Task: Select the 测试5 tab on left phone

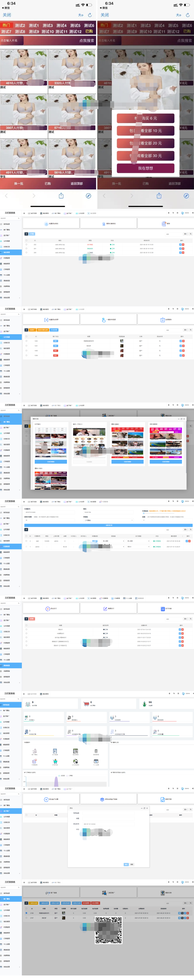Action: click(75, 25)
